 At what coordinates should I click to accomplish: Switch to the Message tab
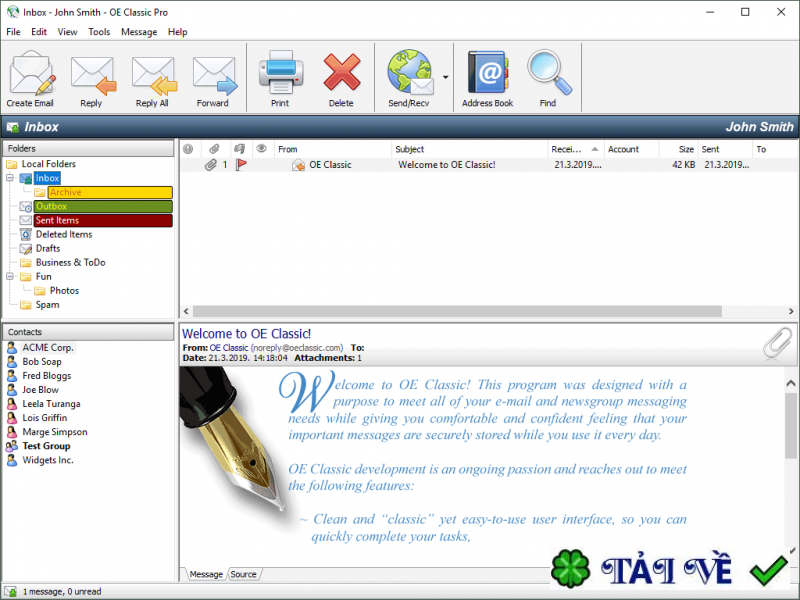(x=206, y=574)
